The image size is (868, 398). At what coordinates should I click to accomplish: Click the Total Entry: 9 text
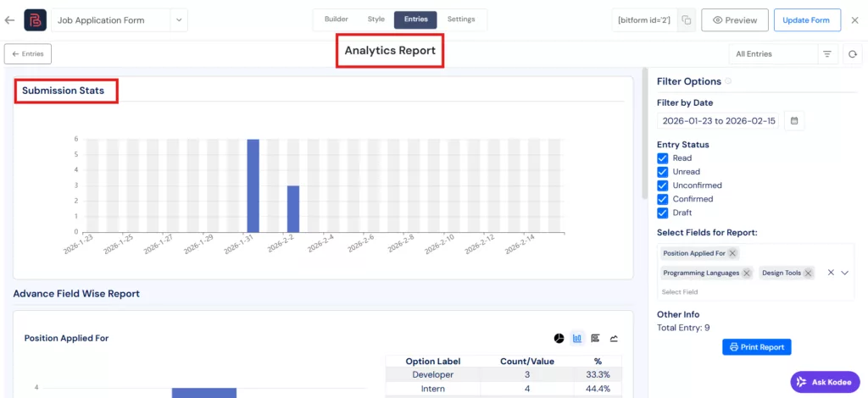click(683, 328)
